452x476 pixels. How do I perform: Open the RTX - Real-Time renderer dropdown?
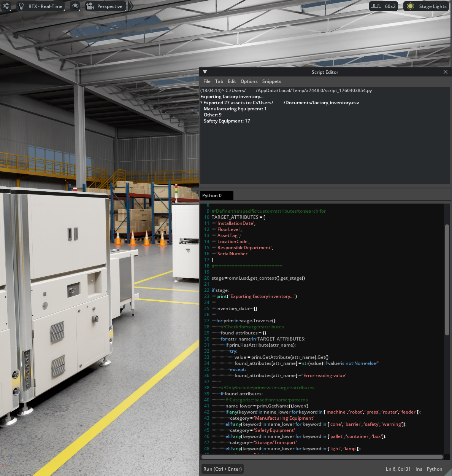pos(45,6)
